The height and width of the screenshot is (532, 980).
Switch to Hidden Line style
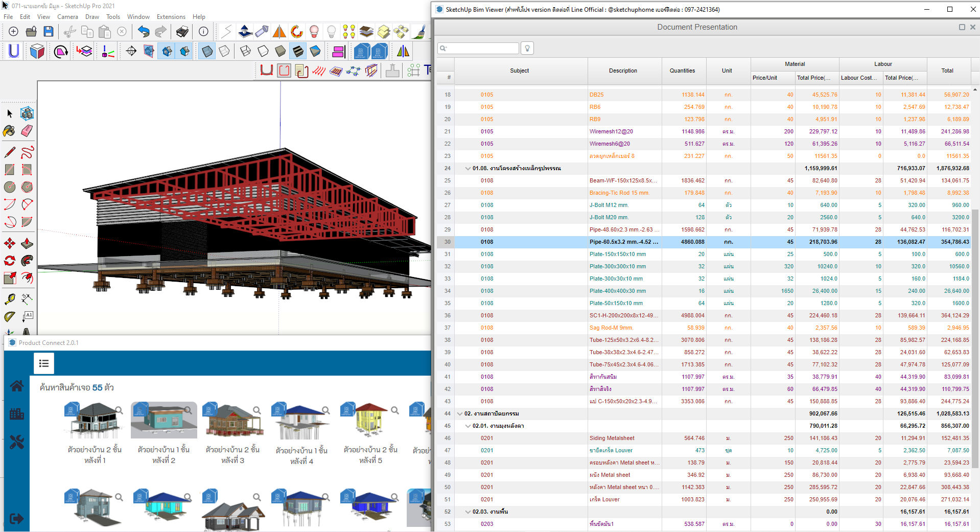(x=263, y=51)
